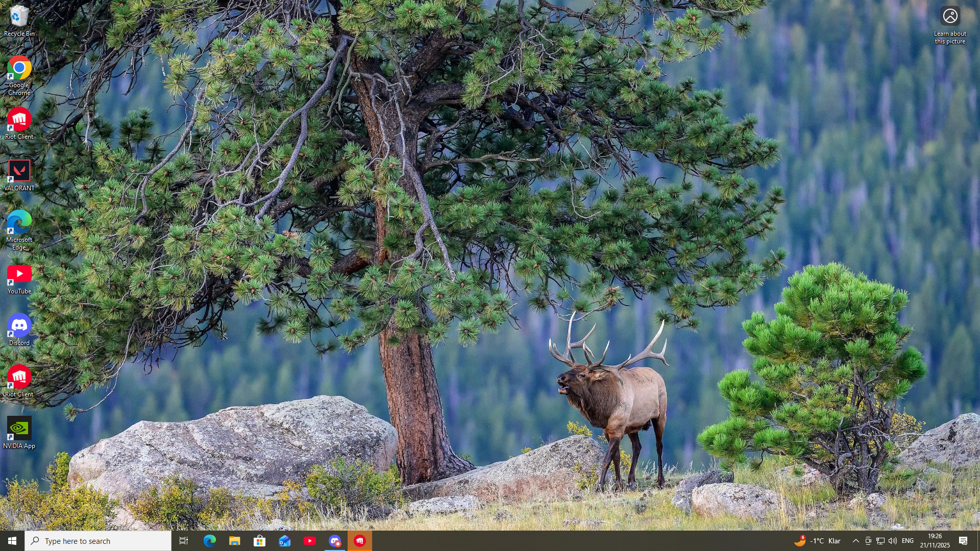Select the Google Chrome desktop shortcut
The width and height of the screenshot is (980, 551).
coord(19,75)
